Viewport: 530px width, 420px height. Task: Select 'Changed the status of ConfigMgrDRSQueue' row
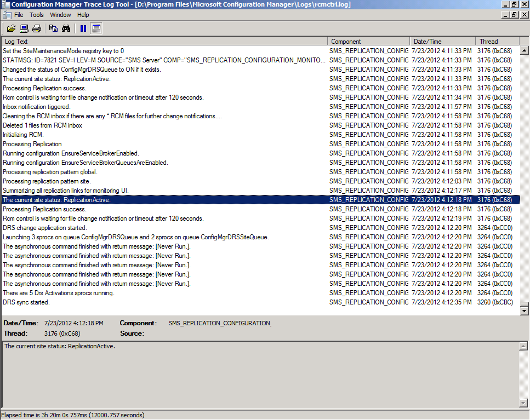point(261,70)
